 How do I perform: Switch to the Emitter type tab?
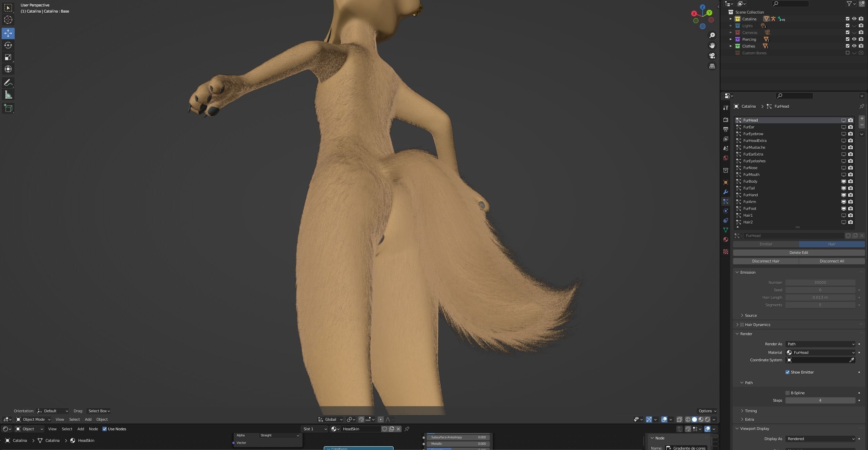pos(766,244)
